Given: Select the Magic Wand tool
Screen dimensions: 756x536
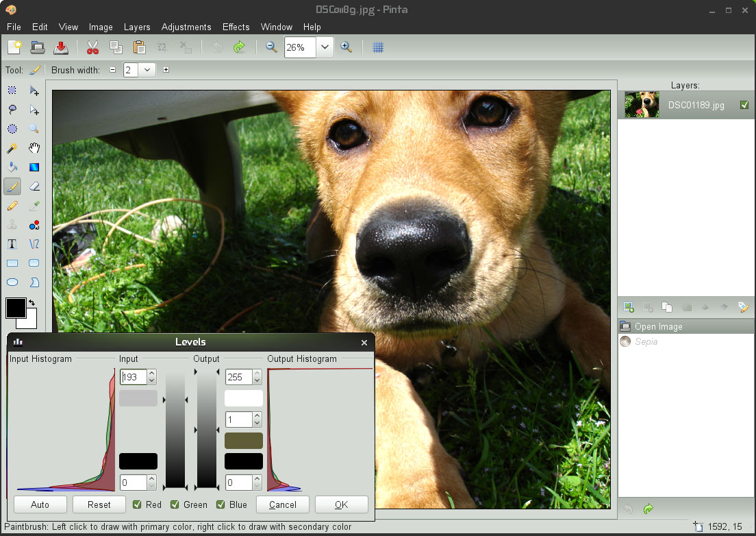Looking at the screenshot, I should click(x=12, y=148).
